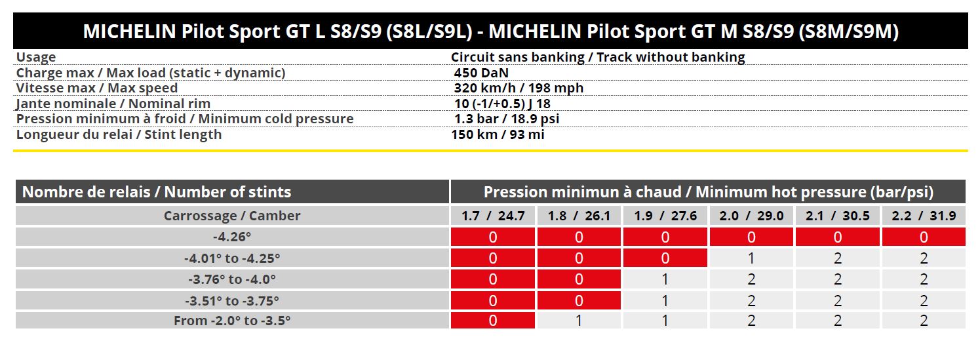Select stint value for -4.01° at 2.0 bar
The width and height of the screenshot is (980, 337).
751,258
